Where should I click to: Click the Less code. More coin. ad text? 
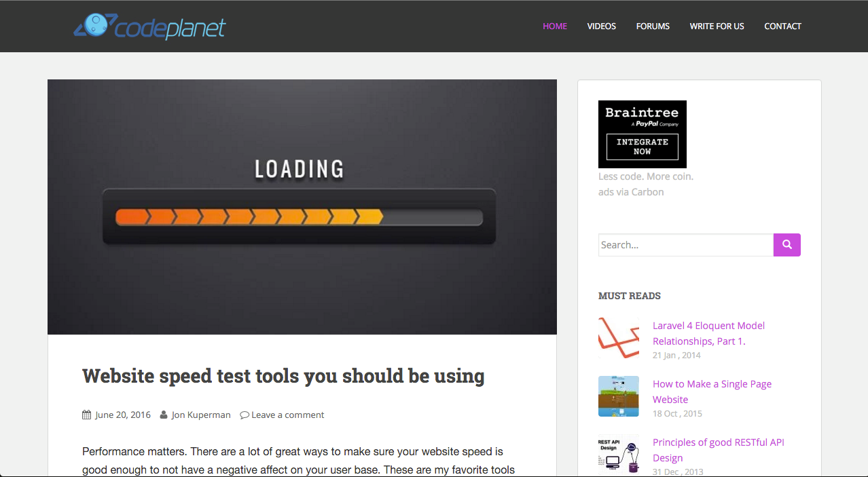point(646,176)
